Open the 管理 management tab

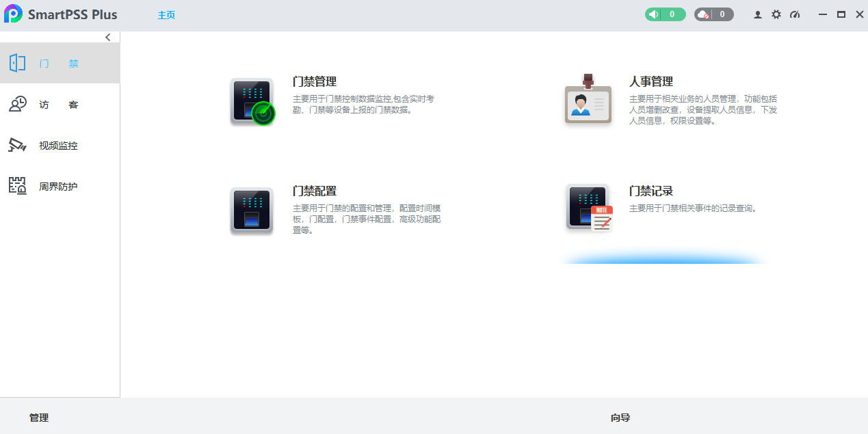coord(39,417)
